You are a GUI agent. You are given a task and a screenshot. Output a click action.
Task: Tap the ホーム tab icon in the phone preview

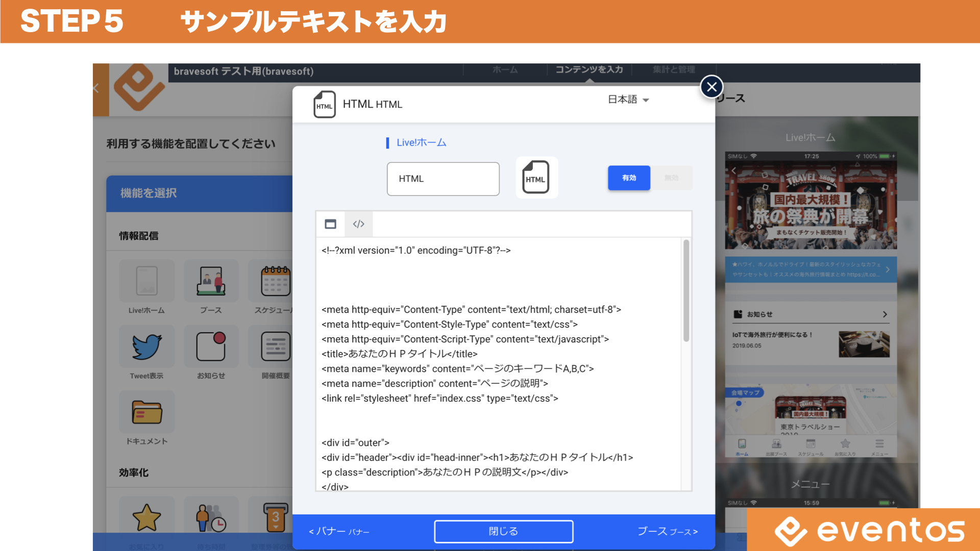[742, 447]
